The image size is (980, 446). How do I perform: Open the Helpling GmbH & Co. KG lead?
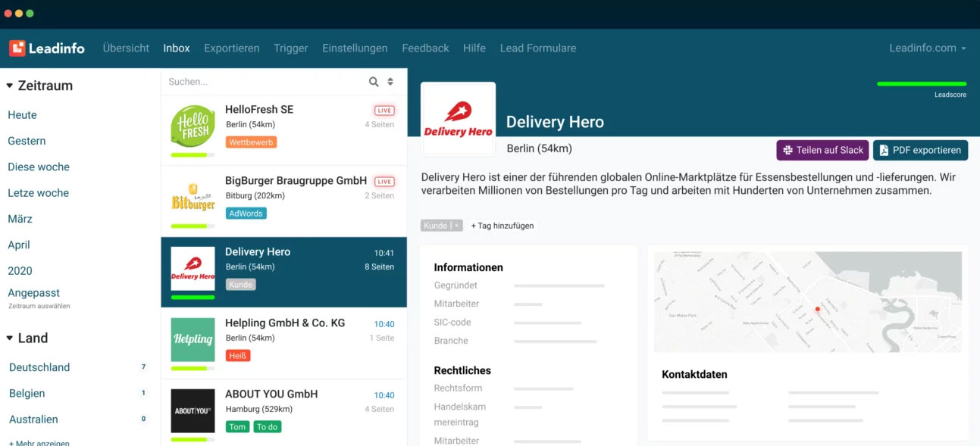283,344
